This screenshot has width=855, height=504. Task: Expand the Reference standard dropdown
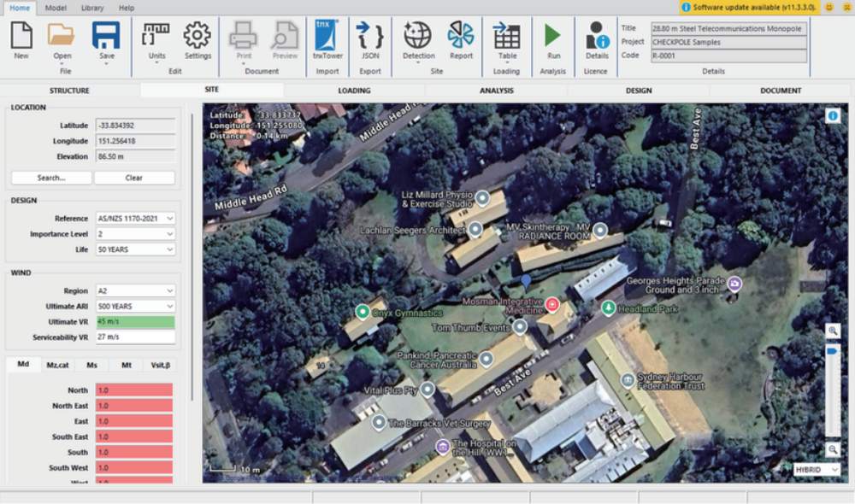pos(135,219)
